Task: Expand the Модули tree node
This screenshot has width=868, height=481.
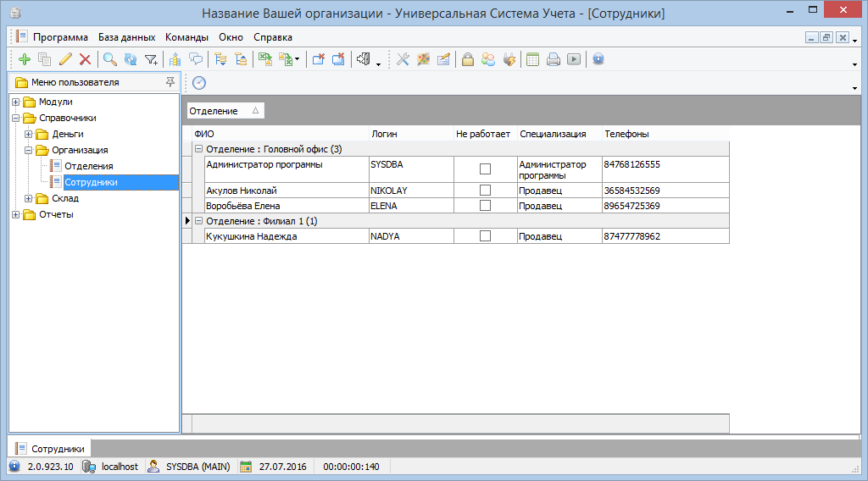Action: pyautogui.click(x=16, y=102)
